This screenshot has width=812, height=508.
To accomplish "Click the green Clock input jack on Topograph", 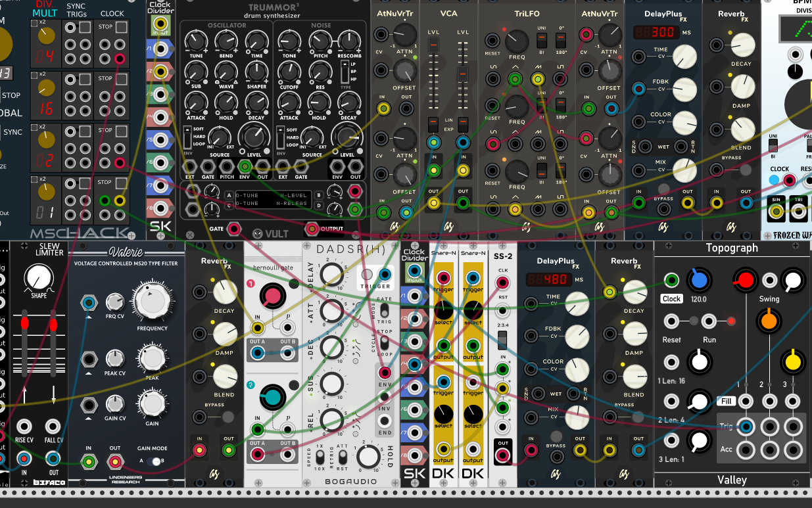I will (x=671, y=281).
